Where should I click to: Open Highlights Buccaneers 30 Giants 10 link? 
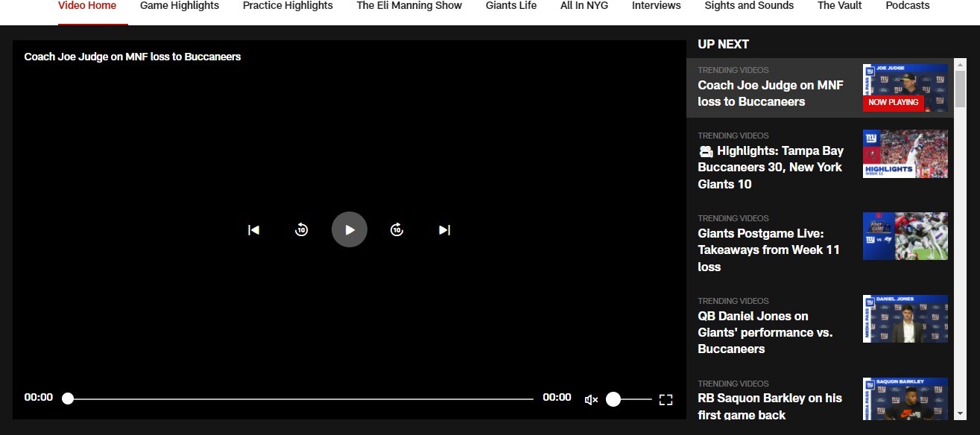point(771,168)
